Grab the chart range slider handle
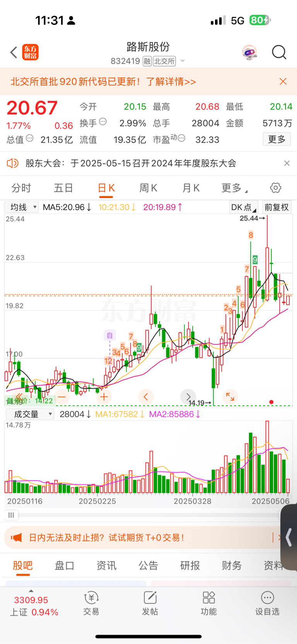 11,515
